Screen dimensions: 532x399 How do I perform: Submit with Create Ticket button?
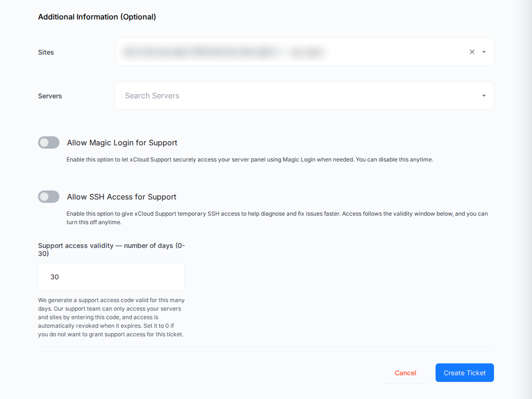point(465,373)
